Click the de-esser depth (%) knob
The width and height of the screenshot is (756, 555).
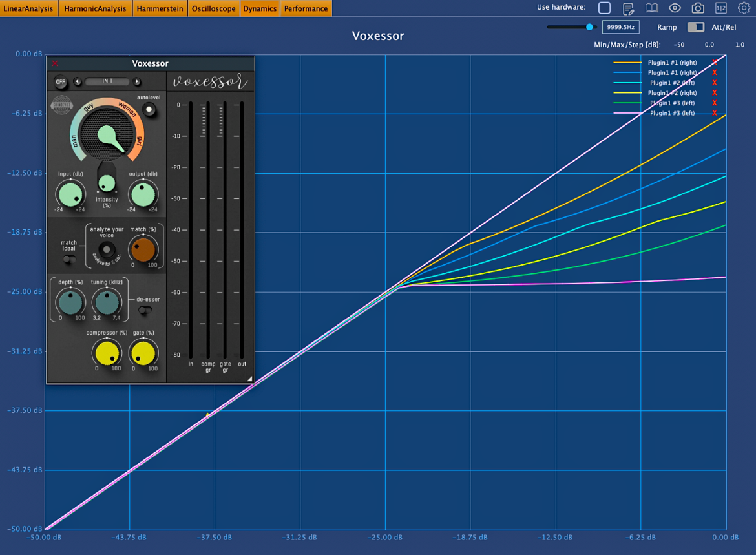pyautogui.click(x=70, y=302)
